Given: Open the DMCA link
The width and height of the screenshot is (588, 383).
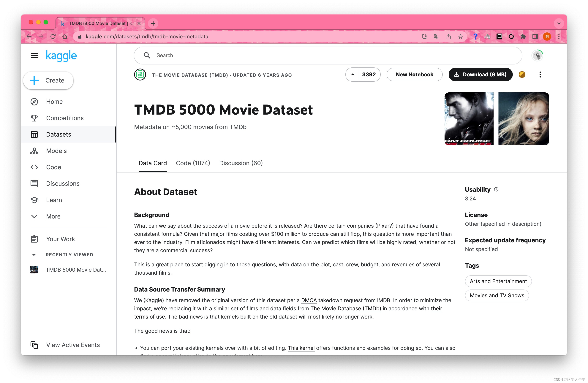Looking at the screenshot, I should (309, 300).
